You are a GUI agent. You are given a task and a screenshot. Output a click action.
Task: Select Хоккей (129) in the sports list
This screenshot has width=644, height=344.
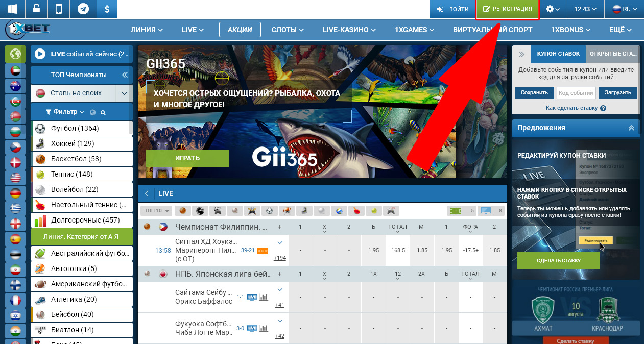tap(82, 143)
